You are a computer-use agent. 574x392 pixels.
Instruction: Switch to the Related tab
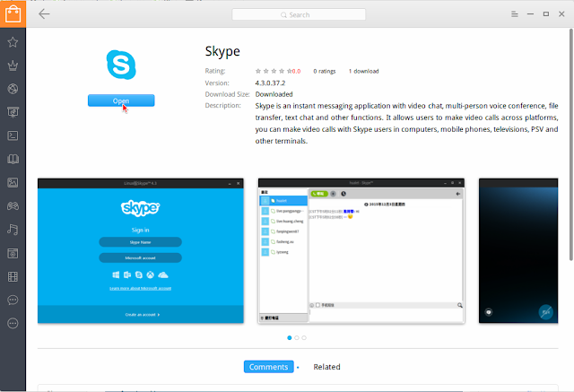326,367
